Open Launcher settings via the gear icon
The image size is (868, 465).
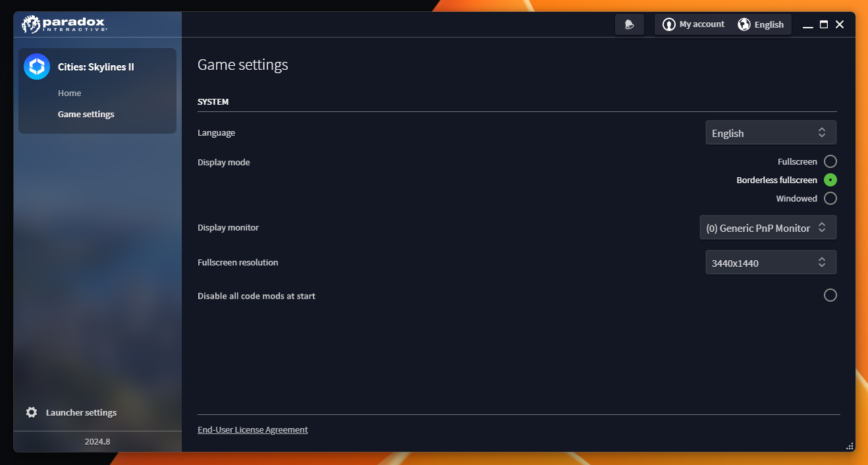[31, 412]
